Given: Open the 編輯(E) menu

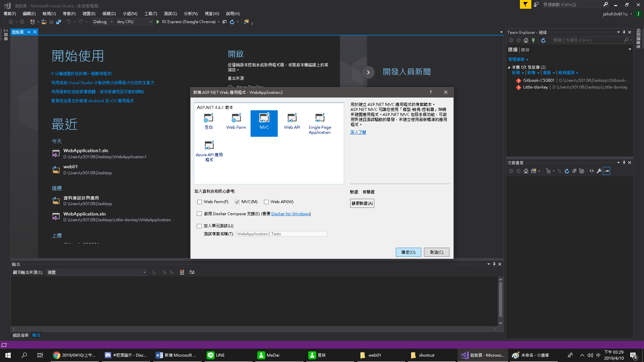Looking at the screenshot, I should pos(29,14).
